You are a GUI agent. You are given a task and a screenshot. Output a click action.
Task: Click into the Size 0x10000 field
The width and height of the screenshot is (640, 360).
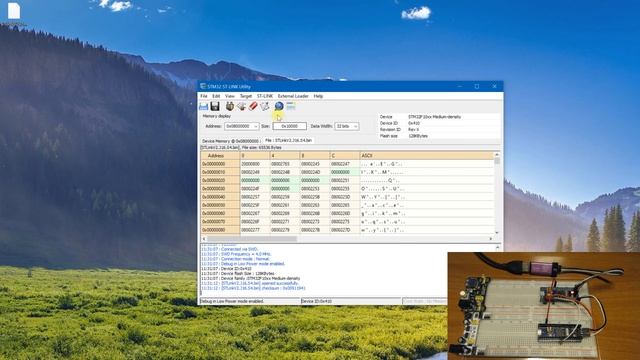tap(289, 127)
